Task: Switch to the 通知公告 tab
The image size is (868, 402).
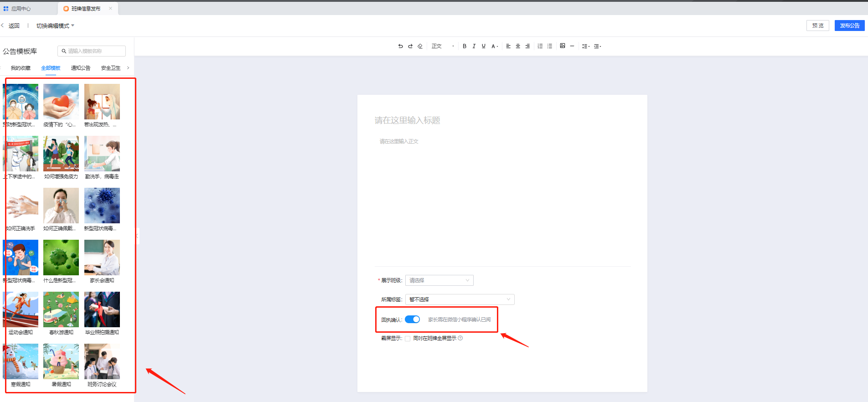Action: click(81, 68)
